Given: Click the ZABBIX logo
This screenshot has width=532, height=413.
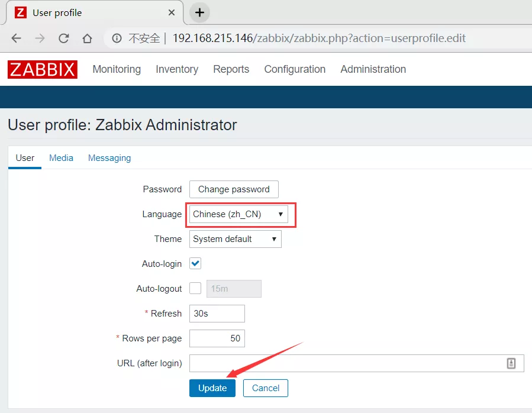Looking at the screenshot, I should click(43, 69).
